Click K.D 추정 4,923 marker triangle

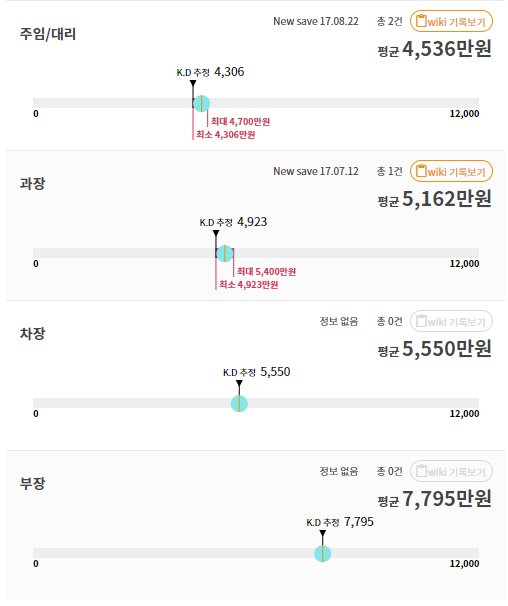pyautogui.click(x=216, y=233)
